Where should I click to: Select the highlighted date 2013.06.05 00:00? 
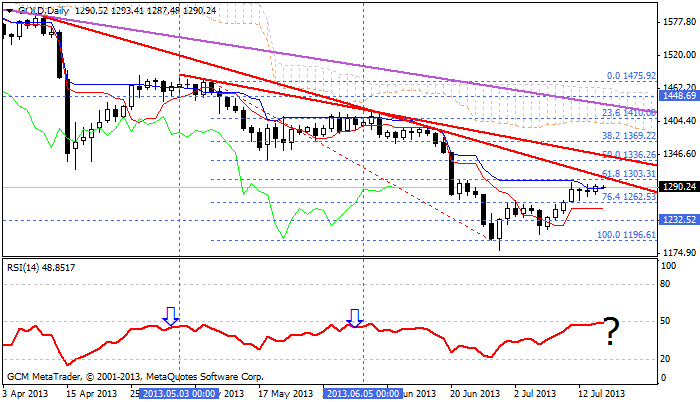[x=362, y=394]
